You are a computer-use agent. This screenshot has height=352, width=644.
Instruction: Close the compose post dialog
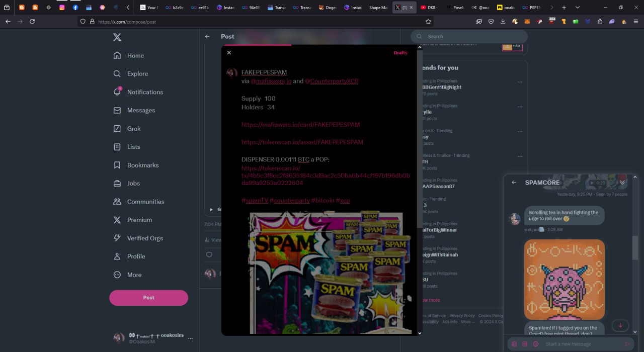tap(229, 53)
